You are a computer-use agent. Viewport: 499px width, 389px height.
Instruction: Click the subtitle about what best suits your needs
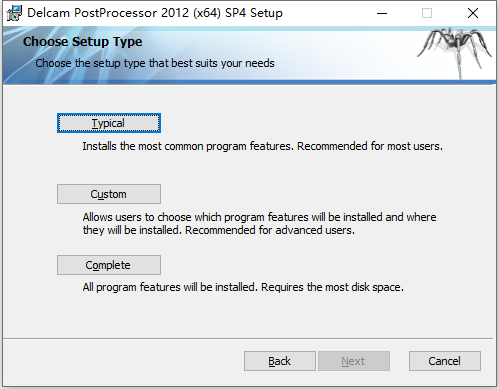[x=155, y=63]
